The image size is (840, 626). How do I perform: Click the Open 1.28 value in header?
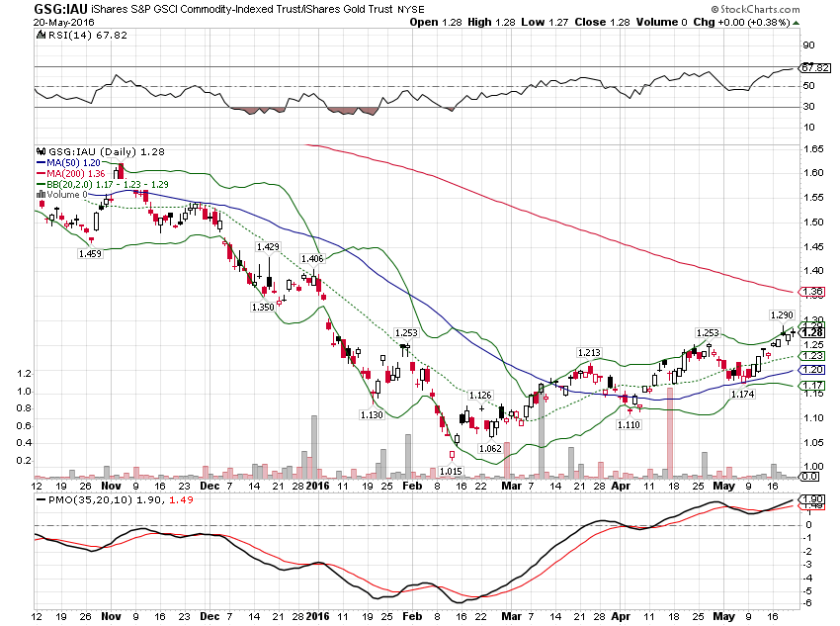click(436, 23)
